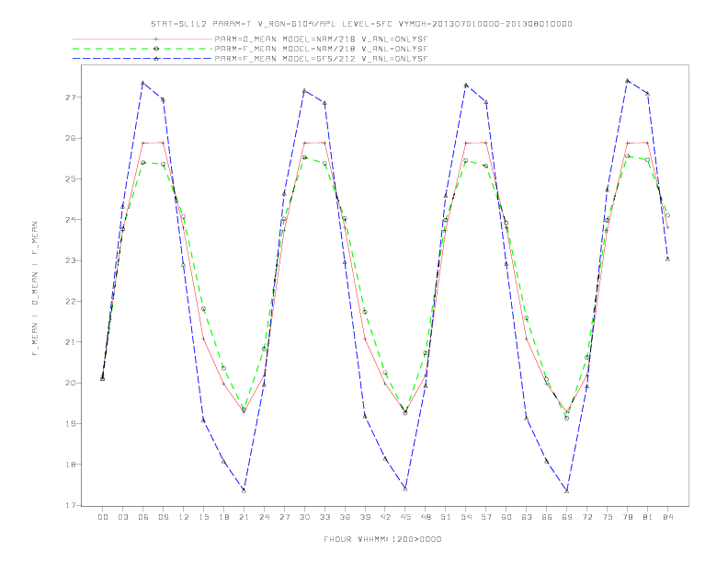Click x-axis hour label 39
Screen dimensions: 728x563
click(366, 517)
